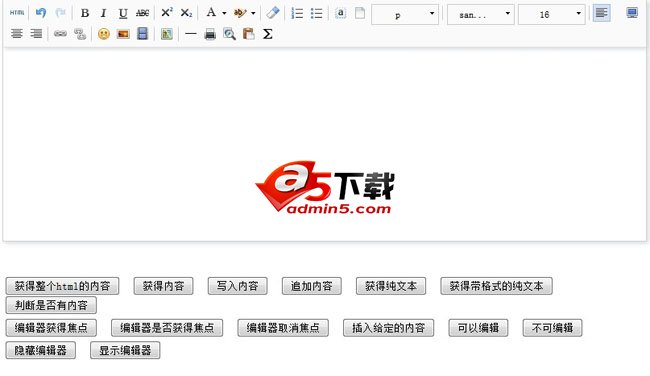Click the 插入给定的内容 button

389,328
